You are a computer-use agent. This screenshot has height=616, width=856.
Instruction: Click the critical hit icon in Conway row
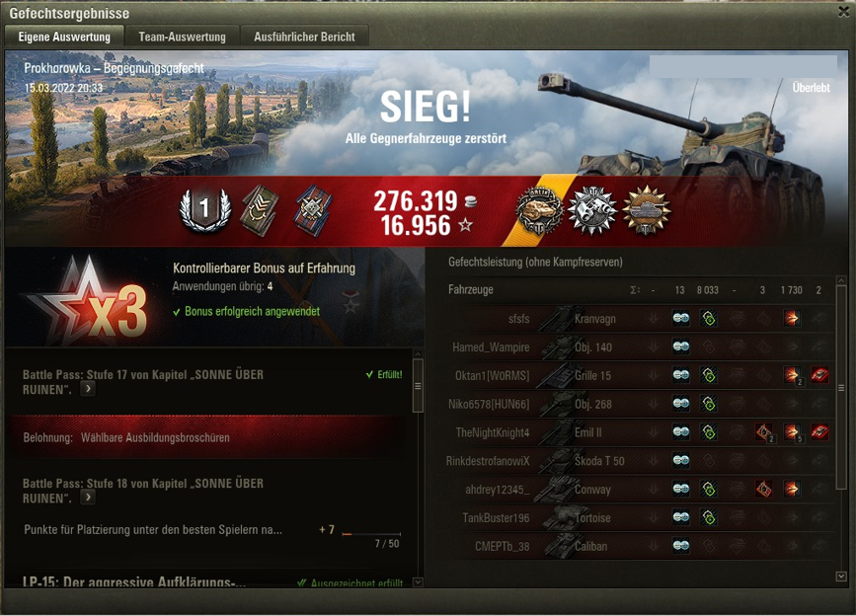[763, 489]
